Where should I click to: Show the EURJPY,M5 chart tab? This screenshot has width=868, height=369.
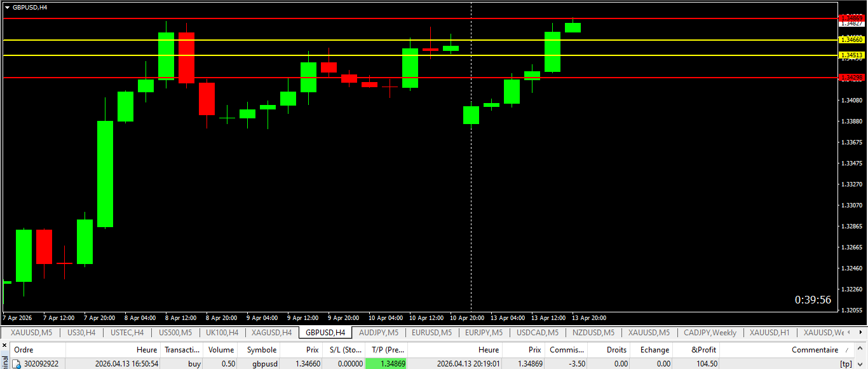(484, 333)
